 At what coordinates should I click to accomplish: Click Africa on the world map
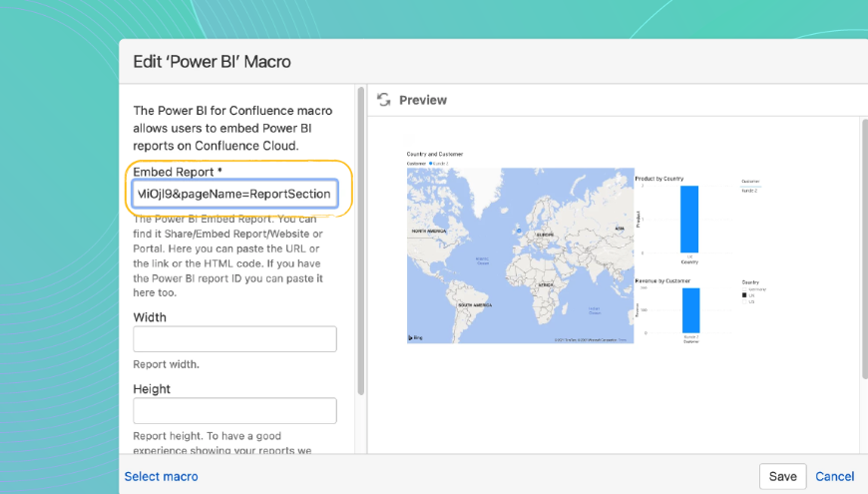[x=546, y=284]
